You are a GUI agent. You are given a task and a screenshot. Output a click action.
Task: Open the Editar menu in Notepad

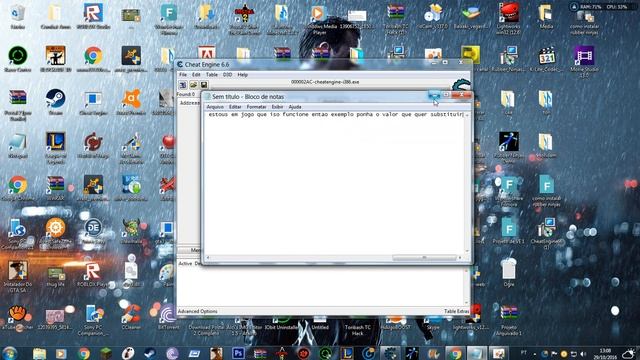pos(235,107)
